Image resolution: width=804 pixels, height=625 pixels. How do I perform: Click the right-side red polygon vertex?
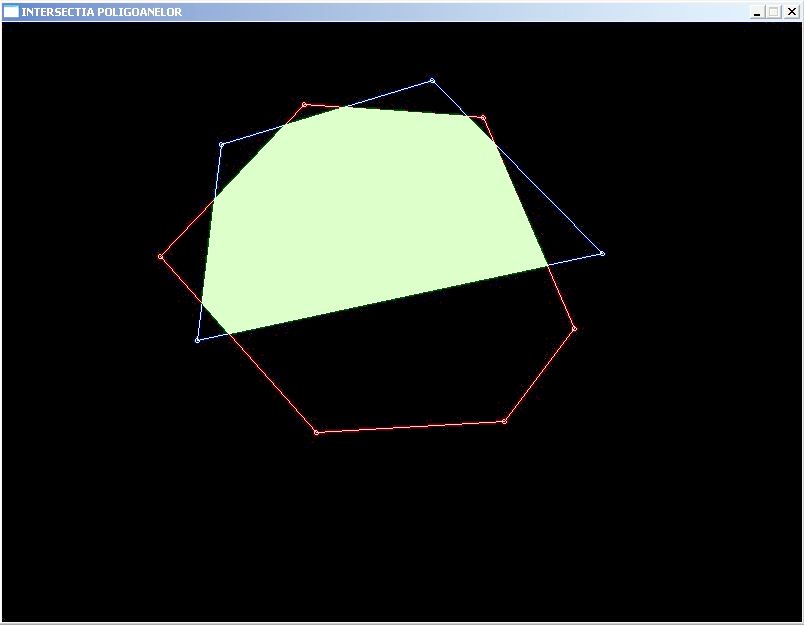click(x=574, y=329)
